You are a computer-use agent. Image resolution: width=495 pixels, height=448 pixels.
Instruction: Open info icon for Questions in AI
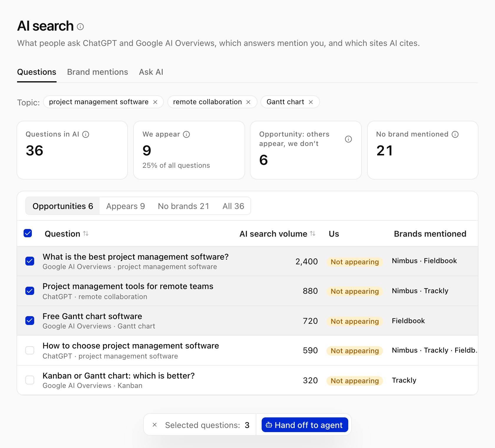pyautogui.click(x=86, y=135)
